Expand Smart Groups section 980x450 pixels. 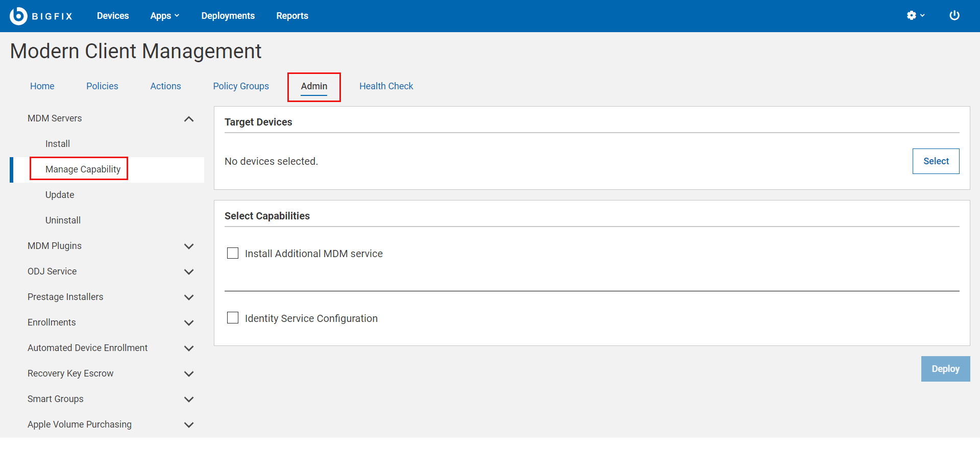click(189, 399)
